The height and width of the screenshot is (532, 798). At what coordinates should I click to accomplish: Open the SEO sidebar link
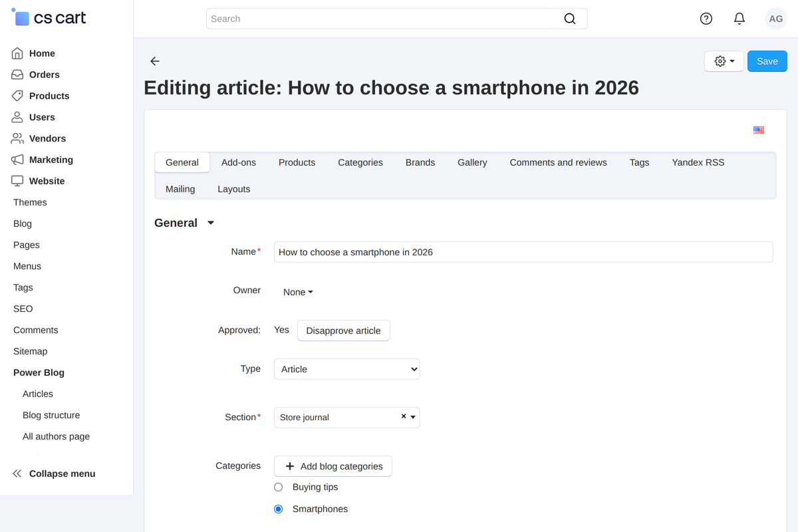pyautogui.click(x=23, y=309)
